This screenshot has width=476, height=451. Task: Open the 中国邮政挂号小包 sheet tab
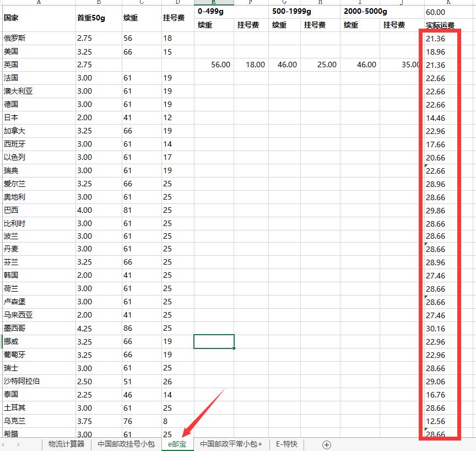126,444
